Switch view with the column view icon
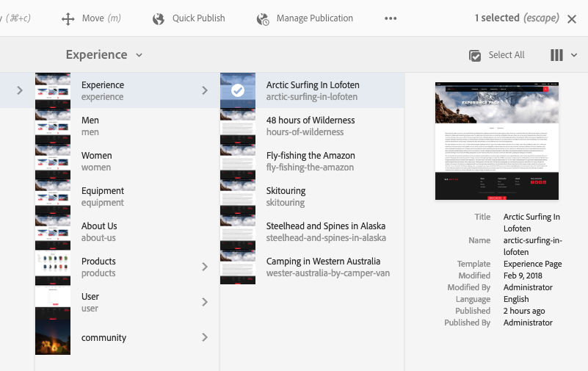The width and height of the screenshot is (588, 371). point(556,55)
